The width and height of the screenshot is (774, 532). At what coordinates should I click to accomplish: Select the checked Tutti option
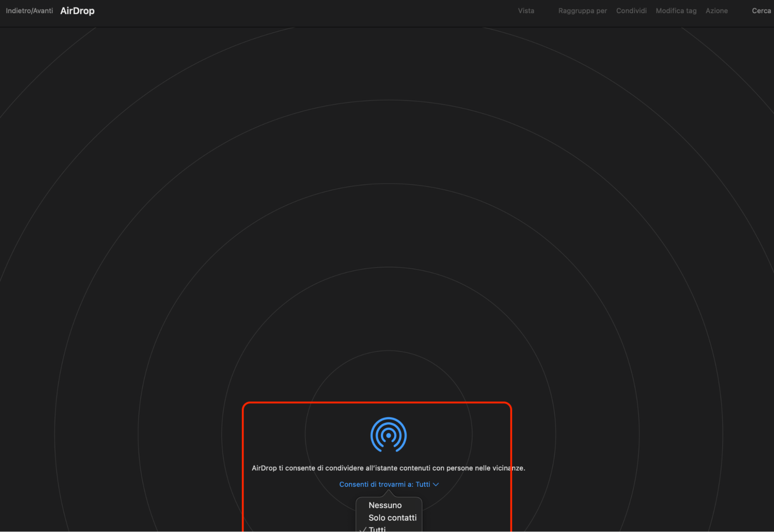click(x=377, y=529)
